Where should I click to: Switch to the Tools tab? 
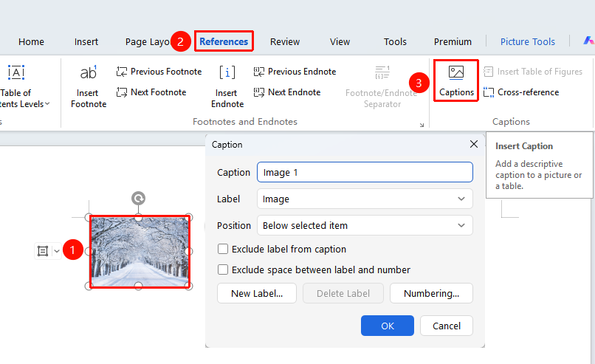(x=395, y=42)
